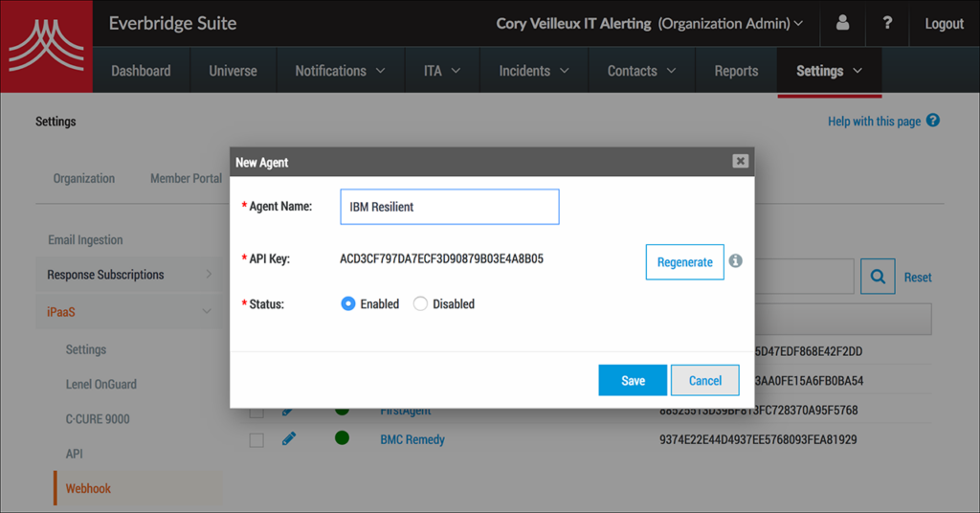Image resolution: width=980 pixels, height=513 pixels.
Task: Open the Settings dropdown menu
Action: coord(830,71)
